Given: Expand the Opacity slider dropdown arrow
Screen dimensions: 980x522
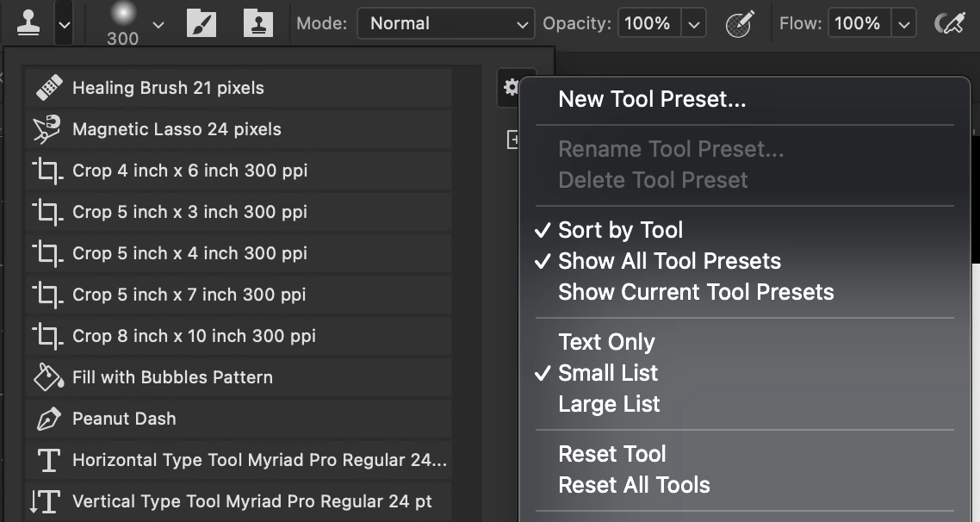Looking at the screenshot, I should point(694,24).
